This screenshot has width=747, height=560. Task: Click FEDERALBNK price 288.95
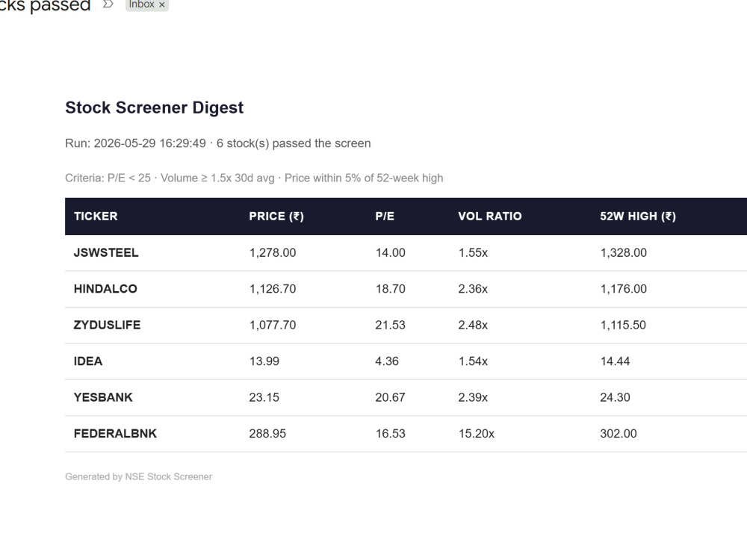(267, 434)
